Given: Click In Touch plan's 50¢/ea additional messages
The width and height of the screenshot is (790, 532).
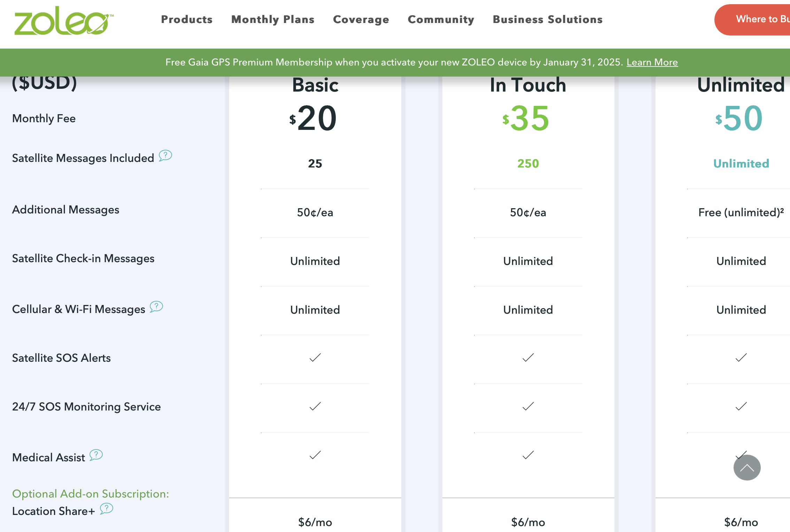Looking at the screenshot, I should point(528,212).
